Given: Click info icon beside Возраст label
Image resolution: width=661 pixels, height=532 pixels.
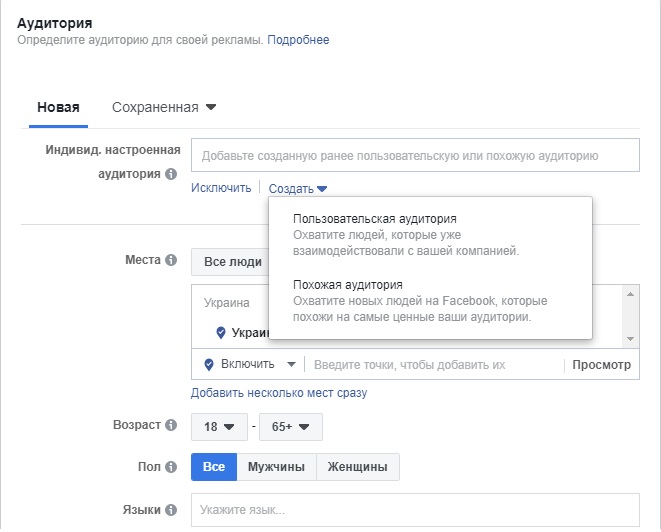Looking at the screenshot, I should pyautogui.click(x=171, y=425).
